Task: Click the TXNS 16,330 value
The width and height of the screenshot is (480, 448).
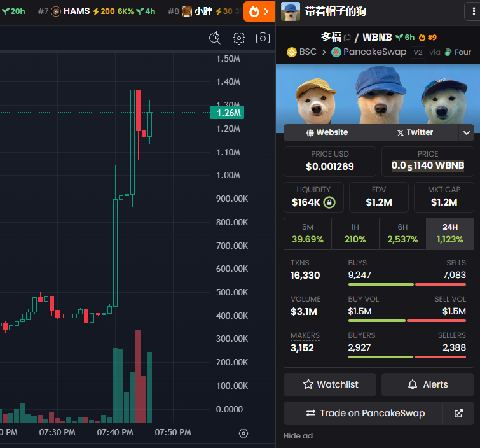Action: (x=305, y=275)
